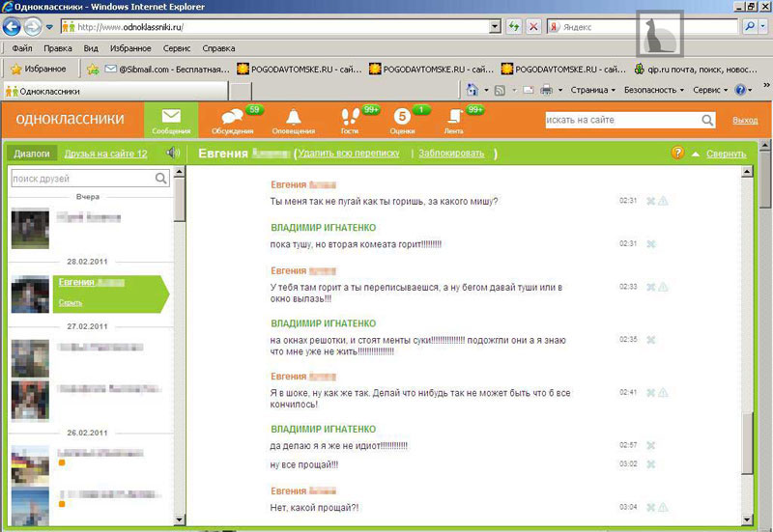Delete the 02:35 message about решотки
773x532 pixels.
[x=650, y=340]
